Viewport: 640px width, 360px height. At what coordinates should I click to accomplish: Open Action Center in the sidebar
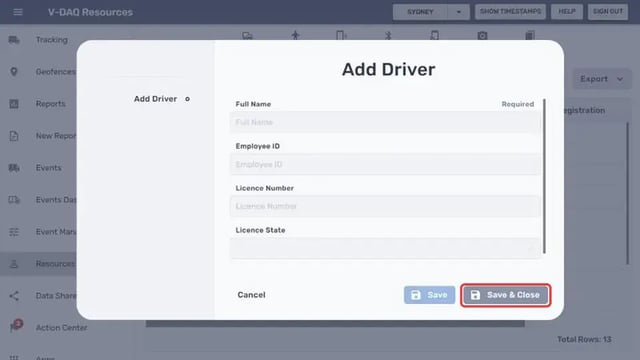tap(61, 327)
